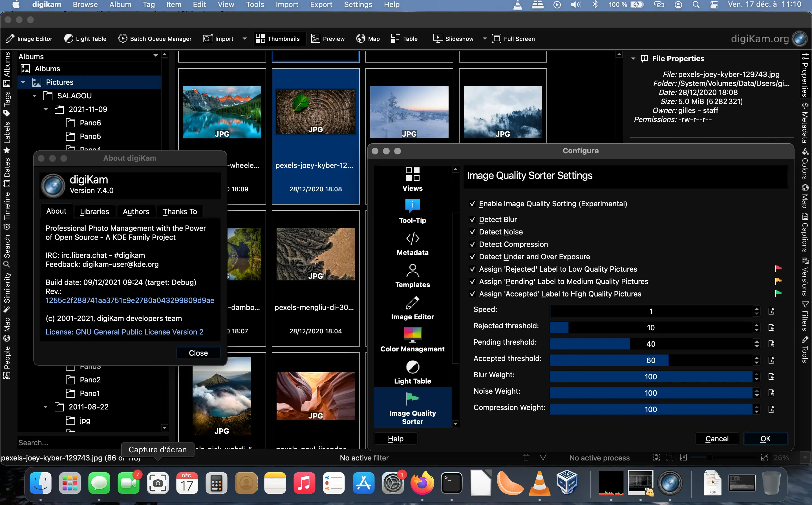The width and height of the screenshot is (812, 505).
Task: Switch to the Authors tab
Action: click(x=136, y=211)
